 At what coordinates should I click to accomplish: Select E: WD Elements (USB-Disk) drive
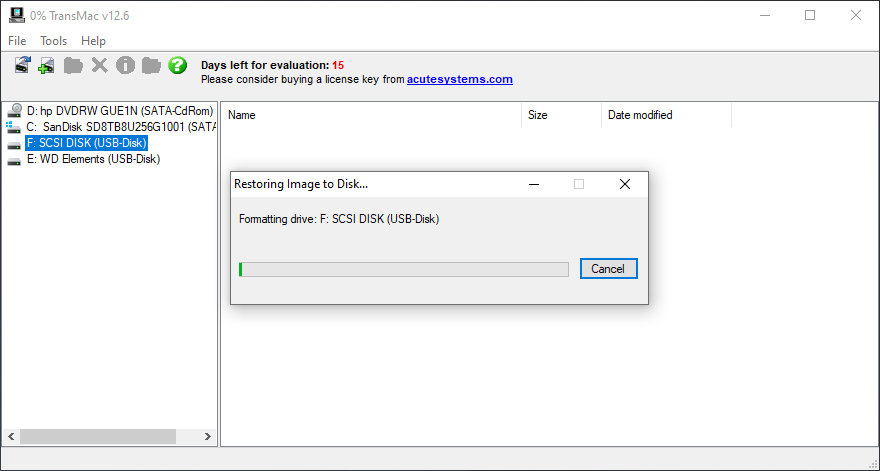(93, 159)
